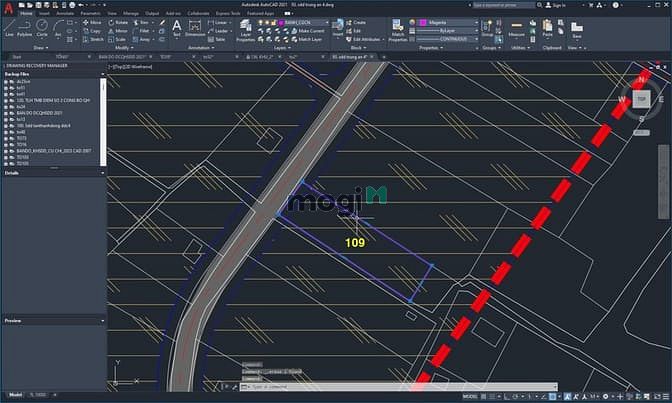The image size is (672, 403).
Task: Open the Express Tools ribbon tab
Action: (228, 13)
